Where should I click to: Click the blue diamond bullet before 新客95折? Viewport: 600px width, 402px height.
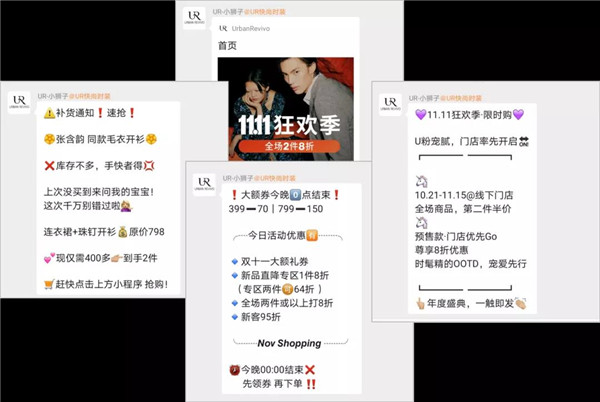click(235, 317)
